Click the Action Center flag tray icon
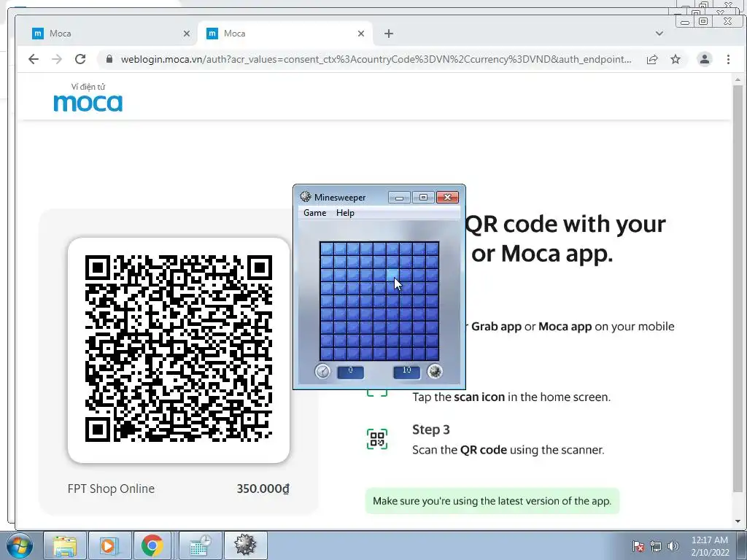Image resolution: width=747 pixels, height=560 pixels. [x=638, y=546]
